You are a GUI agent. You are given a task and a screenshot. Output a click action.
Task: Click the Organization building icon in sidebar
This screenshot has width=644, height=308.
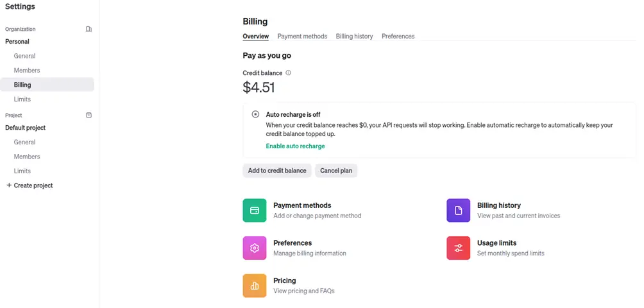[89, 29]
